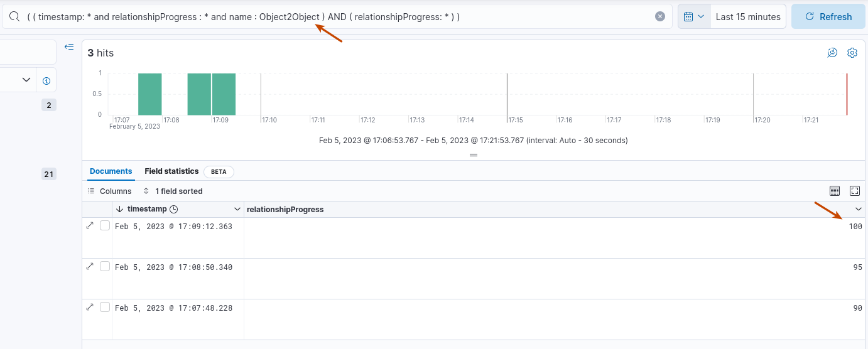Open the timestamp column header menu chevron
868x349 pixels.
tap(237, 209)
